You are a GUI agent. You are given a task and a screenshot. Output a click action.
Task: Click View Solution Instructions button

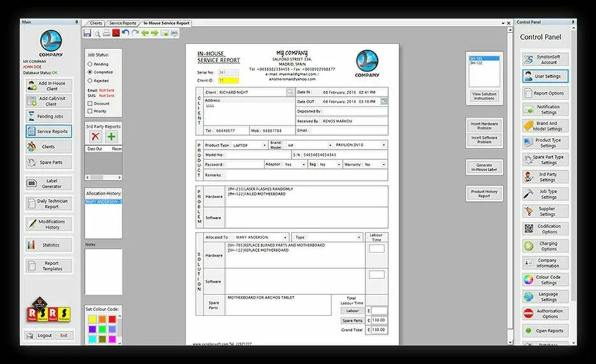tap(484, 96)
